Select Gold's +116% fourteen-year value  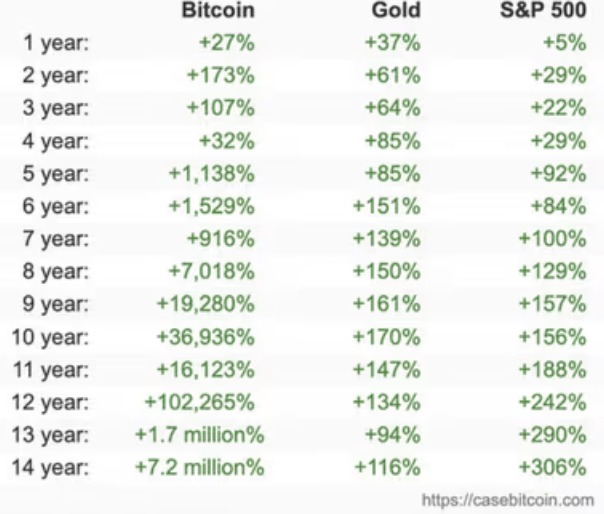pyautogui.click(x=388, y=467)
